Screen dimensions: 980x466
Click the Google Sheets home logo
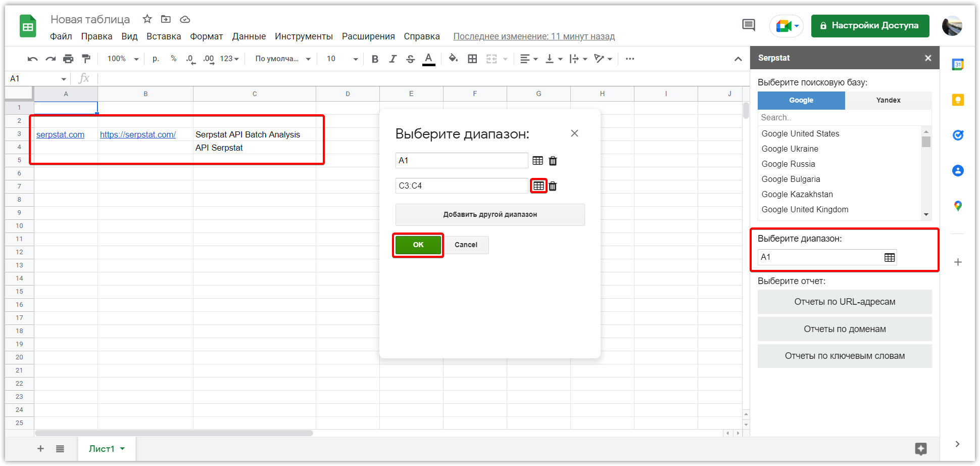tap(28, 26)
